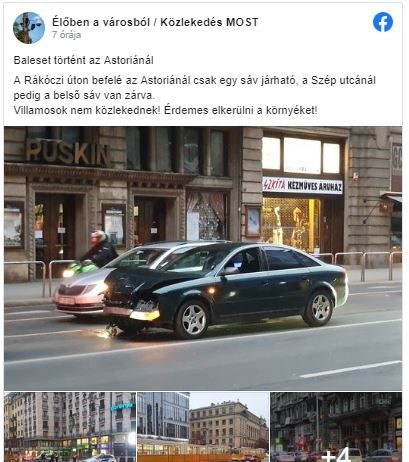
Task: Click the green car's rear wheel
Action: (320, 308)
